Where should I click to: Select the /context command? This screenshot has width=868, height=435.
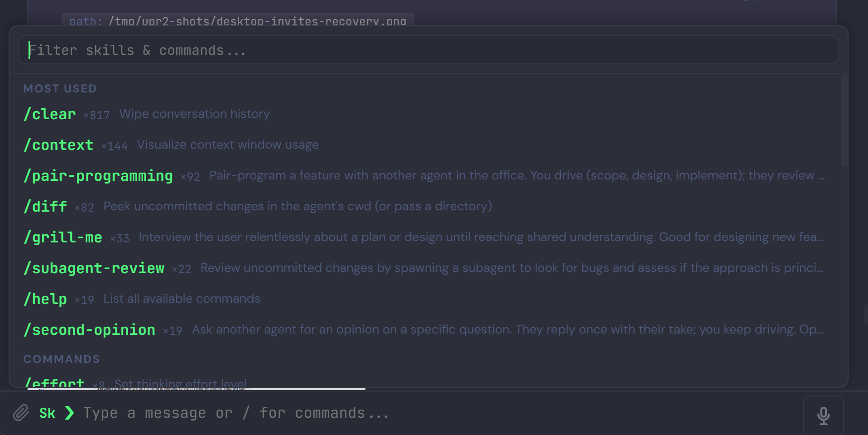coord(428,145)
